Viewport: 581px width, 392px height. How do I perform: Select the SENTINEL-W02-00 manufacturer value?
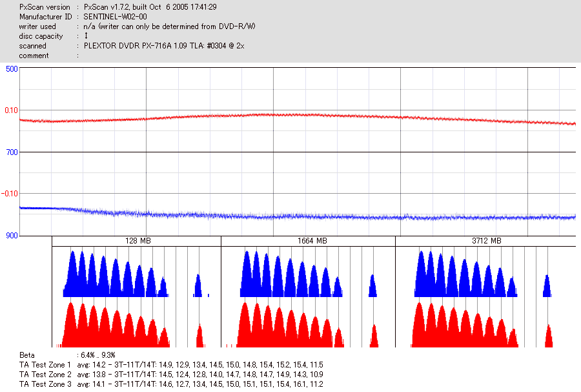[x=116, y=17]
